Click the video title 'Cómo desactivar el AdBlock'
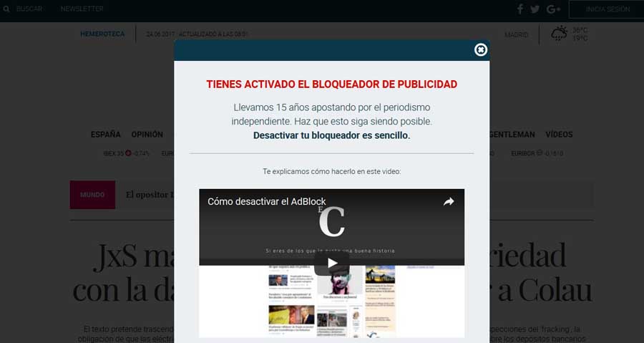 point(267,201)
